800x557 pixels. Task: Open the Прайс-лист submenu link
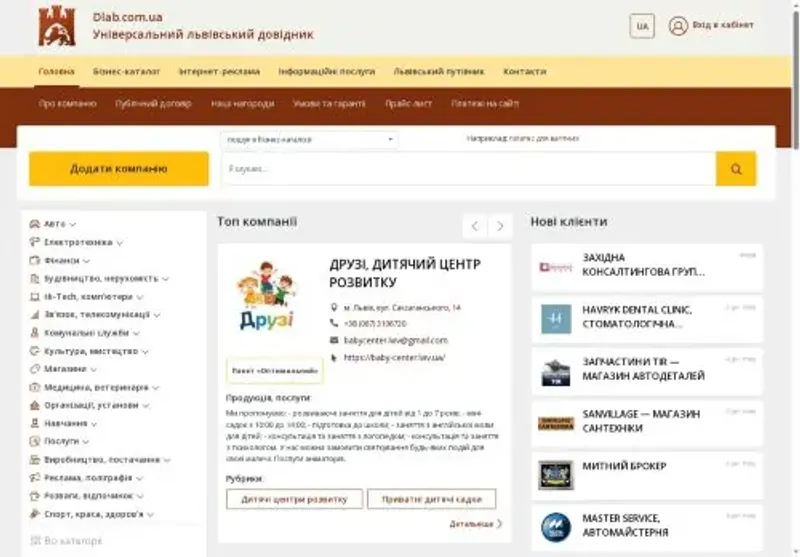click(x=408, y=104)
